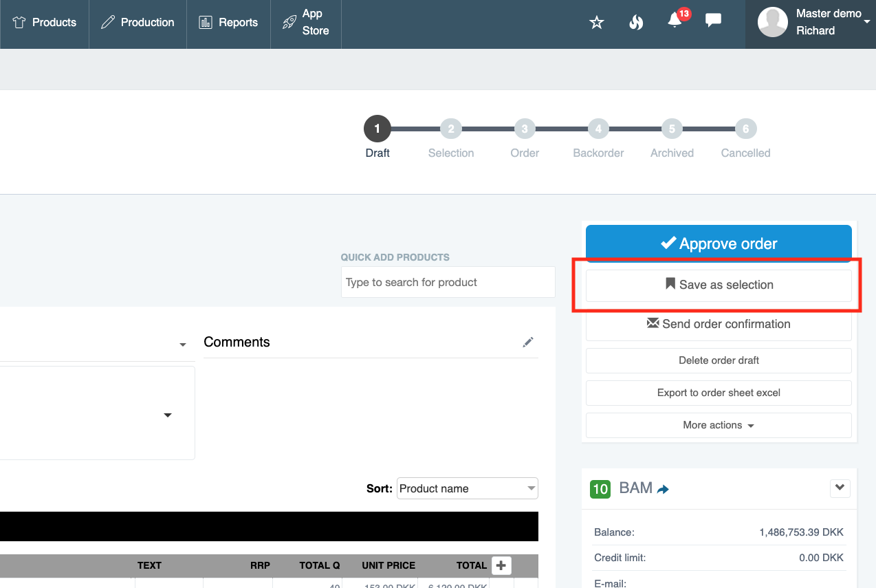876x588 pixels.
Task: Click the favorites star icon
Action: [596, 23]
